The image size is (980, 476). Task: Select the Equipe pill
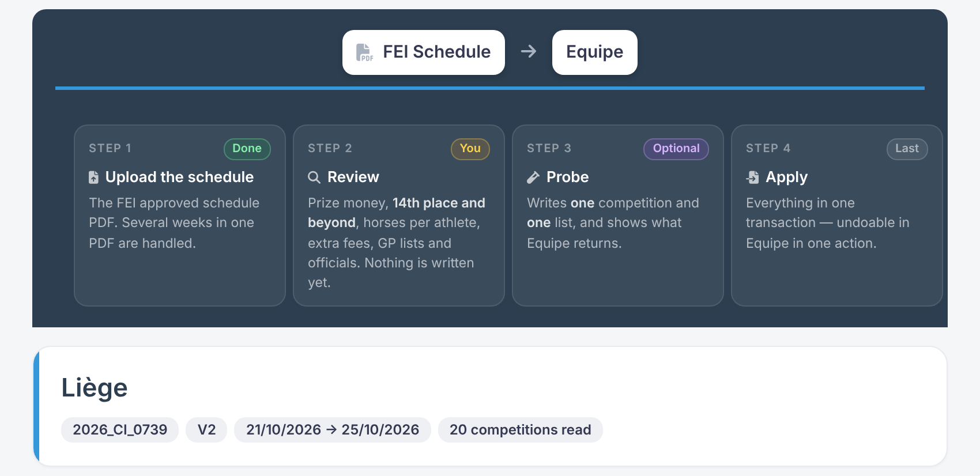(595, 52)
